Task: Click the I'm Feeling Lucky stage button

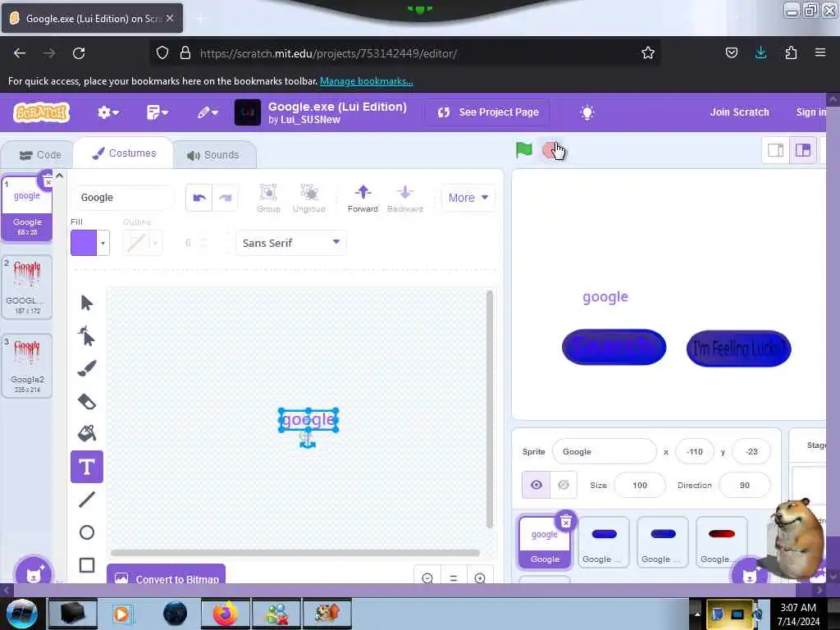Action: tap(739, 349)
